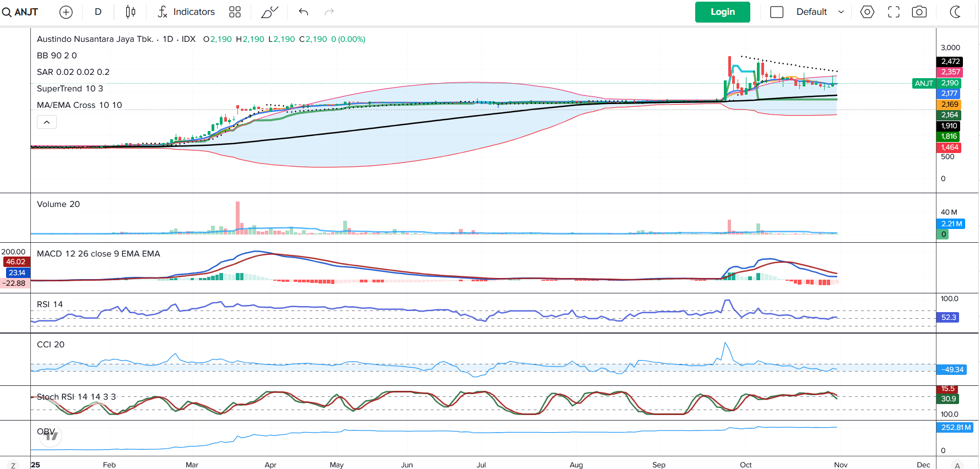Collapse the indicator legend with the chevron
This screenshot has height=469, width=980.
click(47, 122)
